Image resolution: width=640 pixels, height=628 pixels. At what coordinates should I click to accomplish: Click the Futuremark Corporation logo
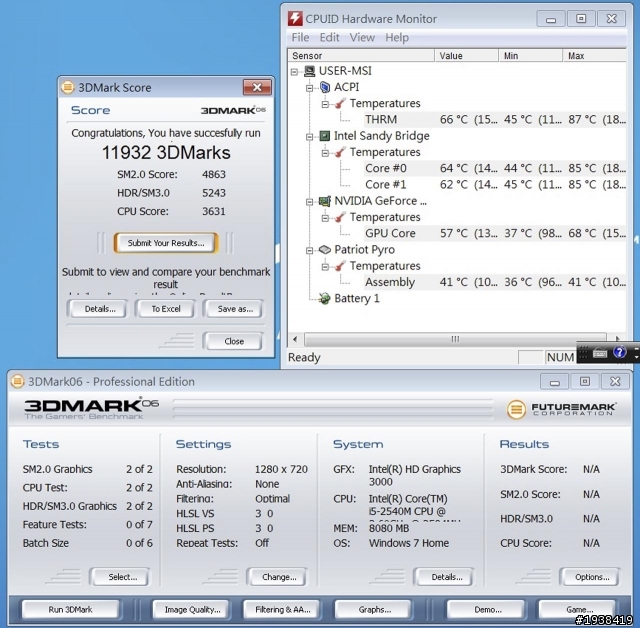[561, 409]
